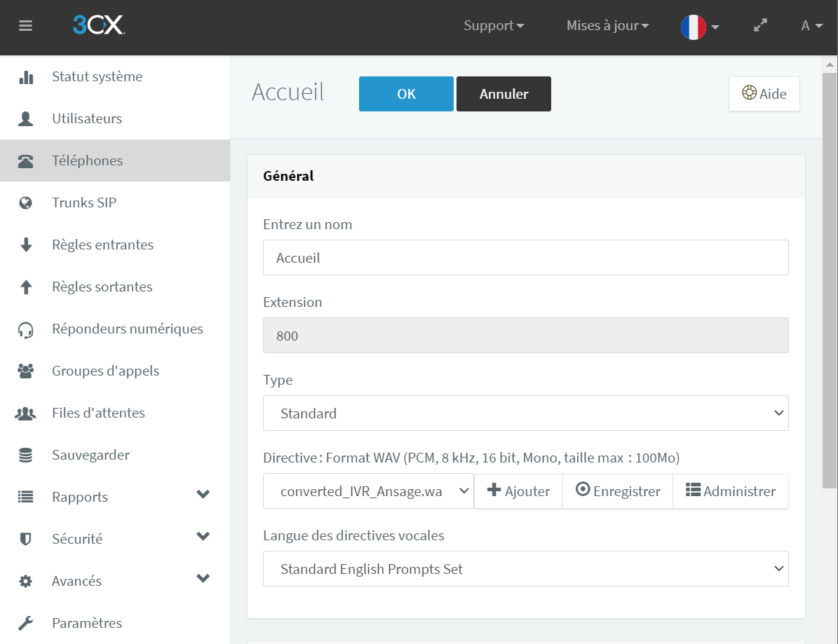Expand the Avancés submenu chevron
This screenshot has height=644, width=838.
pyautogui.click(x=203, y=578)
